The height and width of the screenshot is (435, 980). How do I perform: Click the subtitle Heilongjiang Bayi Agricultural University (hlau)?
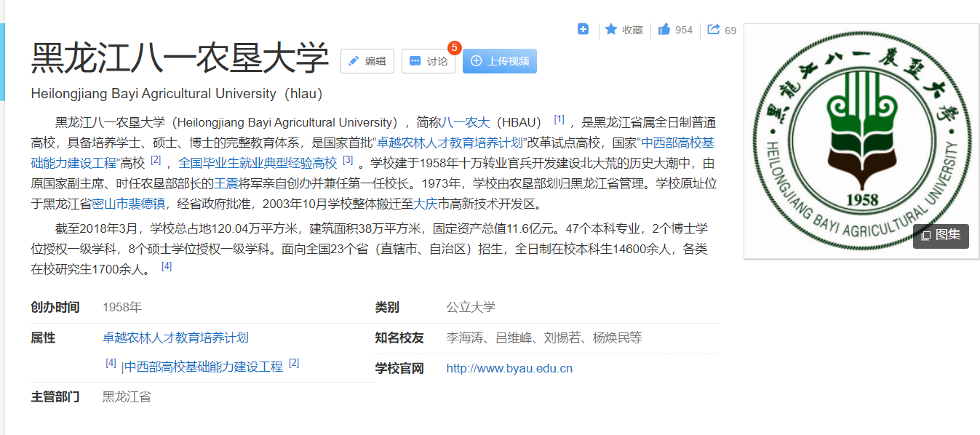click(177, 94)
